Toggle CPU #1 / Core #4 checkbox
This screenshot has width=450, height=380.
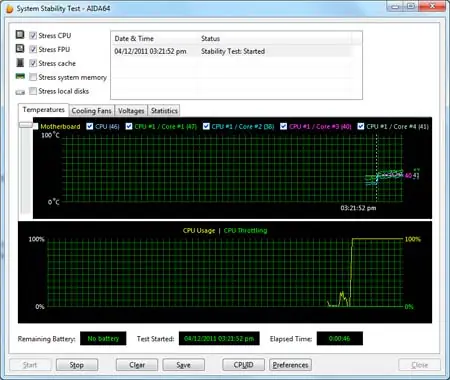click(361, 126)
